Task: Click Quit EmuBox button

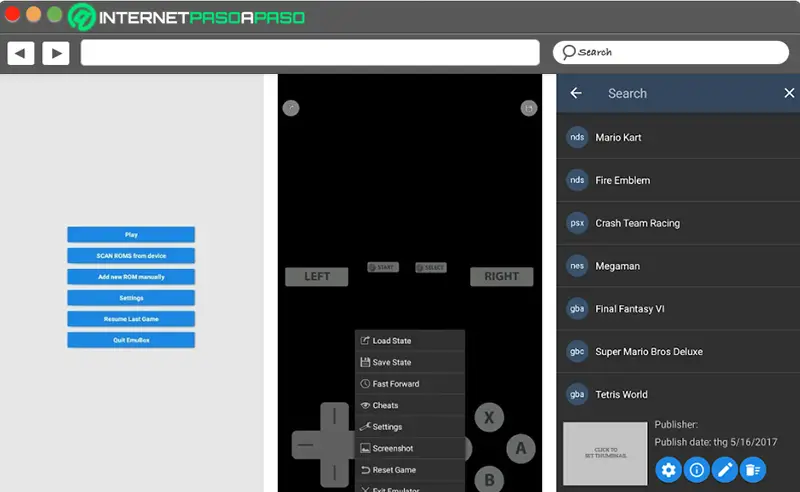Action: (x=131, y=340)
